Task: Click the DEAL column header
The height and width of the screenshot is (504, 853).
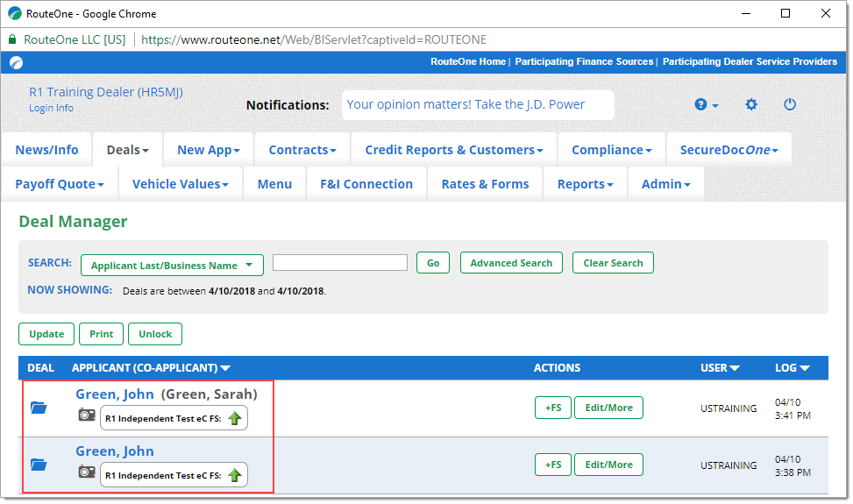Action: [41, 368]
